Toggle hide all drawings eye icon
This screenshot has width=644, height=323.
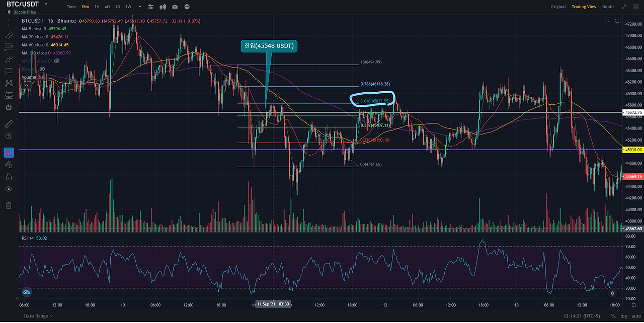point(9,189)
